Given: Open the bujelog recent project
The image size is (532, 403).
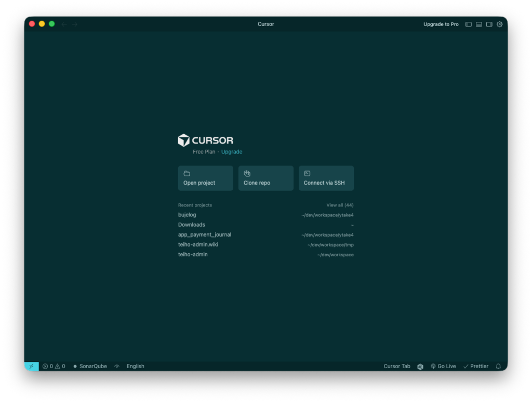Looking at the screenshot, I should tap(188, 215).
